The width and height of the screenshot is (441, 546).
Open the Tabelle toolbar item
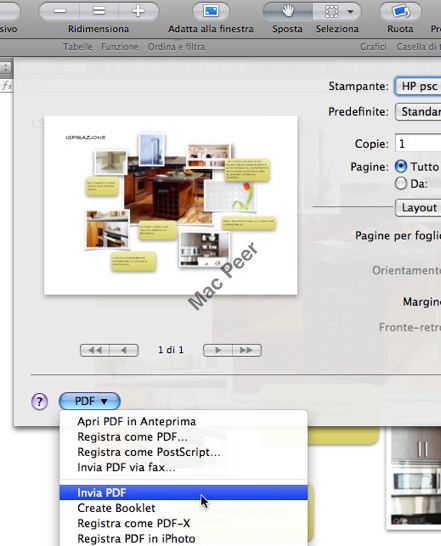click(78, 47)
